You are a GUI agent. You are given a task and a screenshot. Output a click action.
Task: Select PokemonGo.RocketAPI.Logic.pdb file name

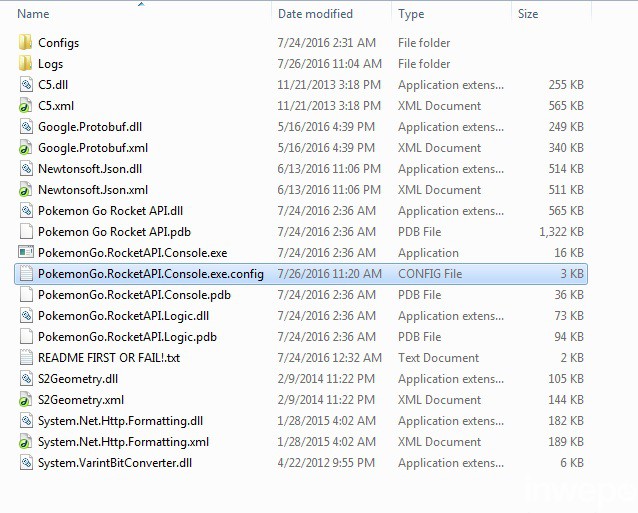click(x=127, y=337)
